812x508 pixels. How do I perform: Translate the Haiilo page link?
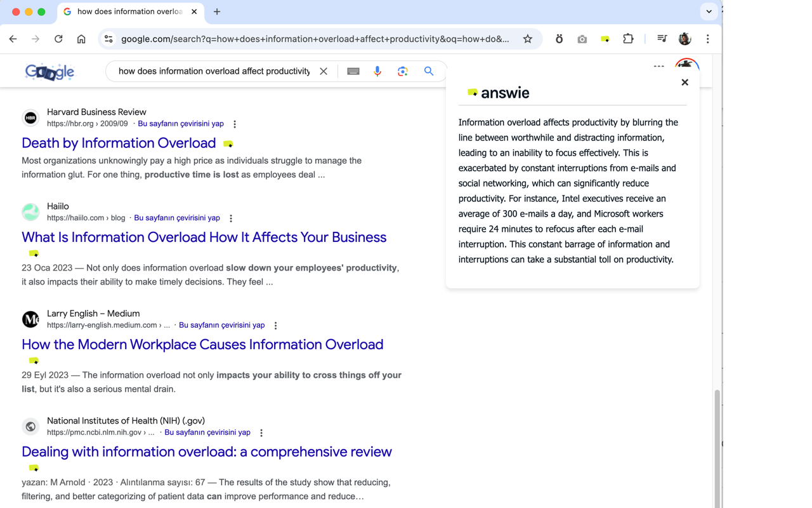click(177, 218)
